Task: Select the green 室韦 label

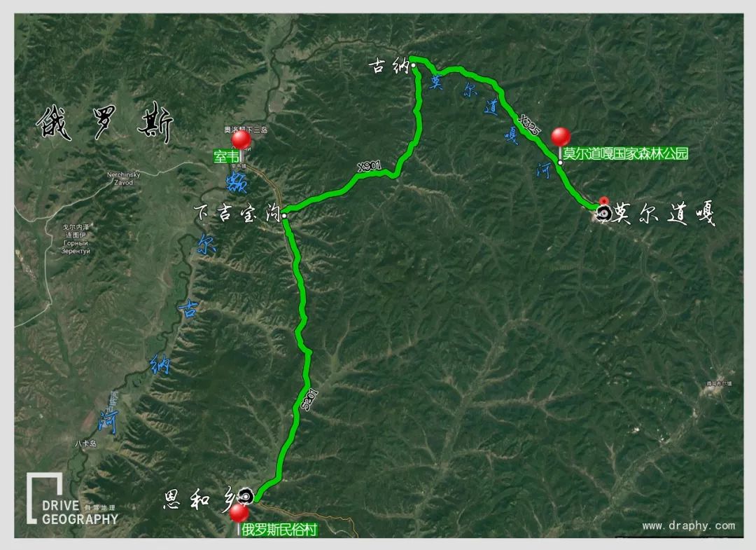Action: (227, 156)
